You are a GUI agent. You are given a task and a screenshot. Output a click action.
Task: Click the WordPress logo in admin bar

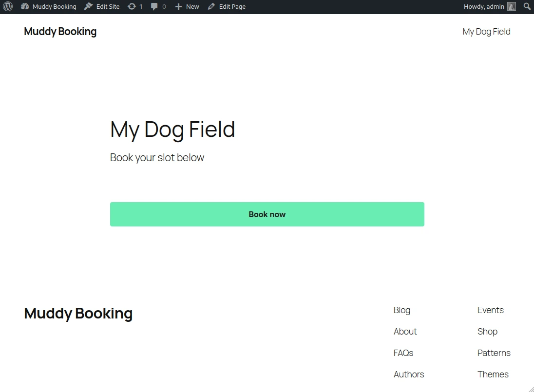[7, 6]
